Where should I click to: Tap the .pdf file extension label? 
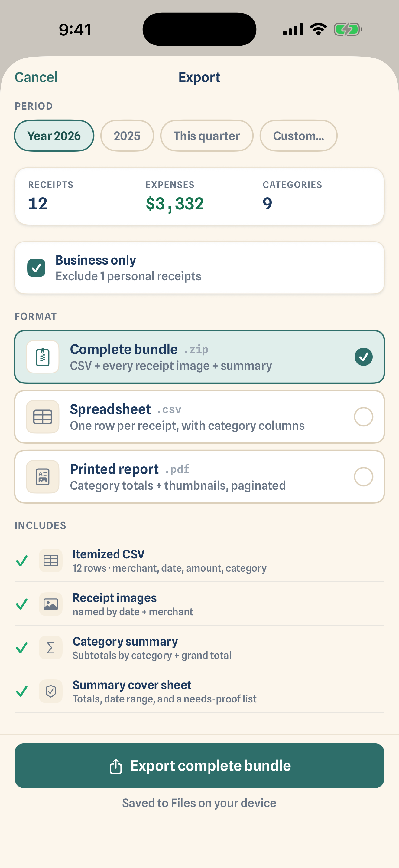pyautogui.click(x=177, y=469)
